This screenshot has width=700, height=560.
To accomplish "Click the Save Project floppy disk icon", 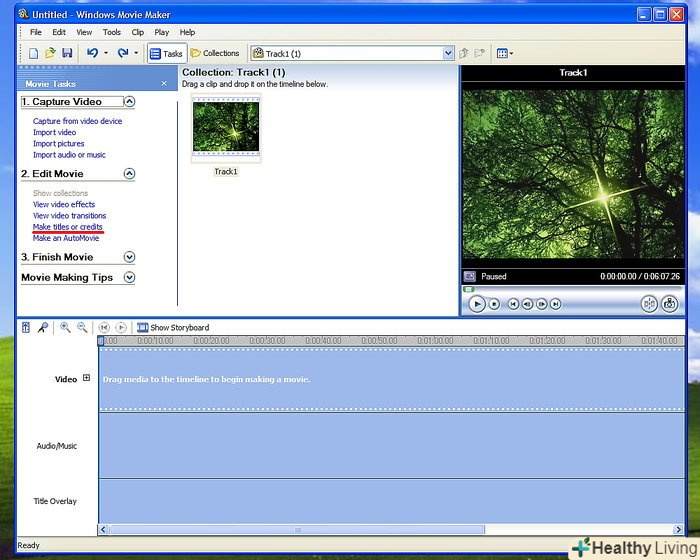I will [67, 53].
